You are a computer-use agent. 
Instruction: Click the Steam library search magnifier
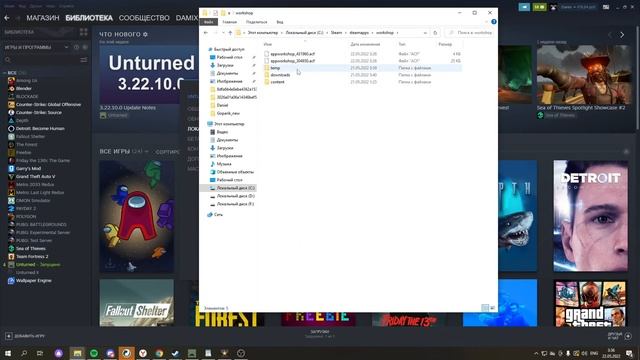(8, 60)
